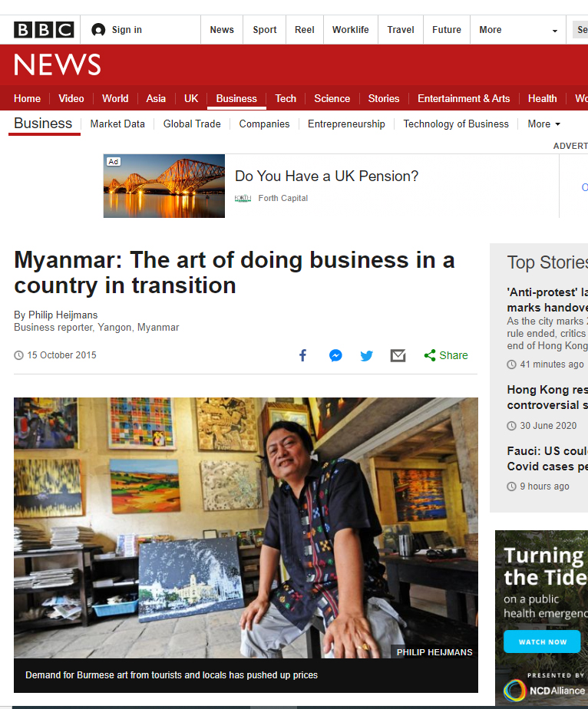This screenshot has width=588, height=709.
Task: Open the Fauci Covid cases story
Action: 547,459
